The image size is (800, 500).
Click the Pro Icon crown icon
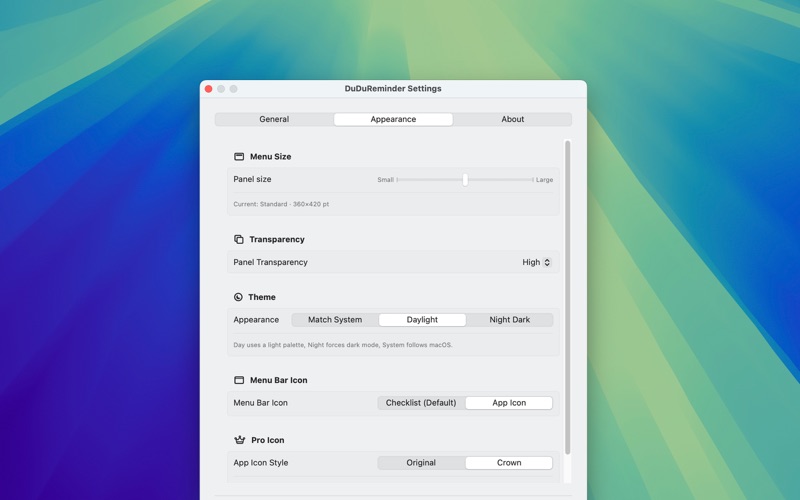(239, 440)
